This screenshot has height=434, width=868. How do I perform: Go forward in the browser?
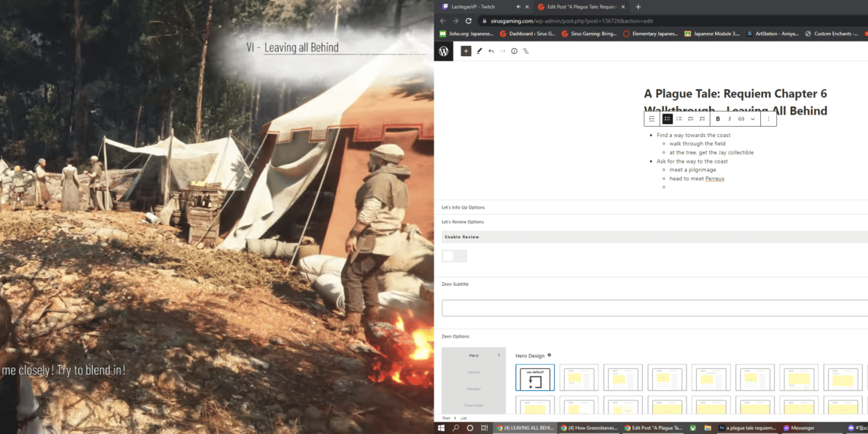pyautogui.click(x=455, y=20)
